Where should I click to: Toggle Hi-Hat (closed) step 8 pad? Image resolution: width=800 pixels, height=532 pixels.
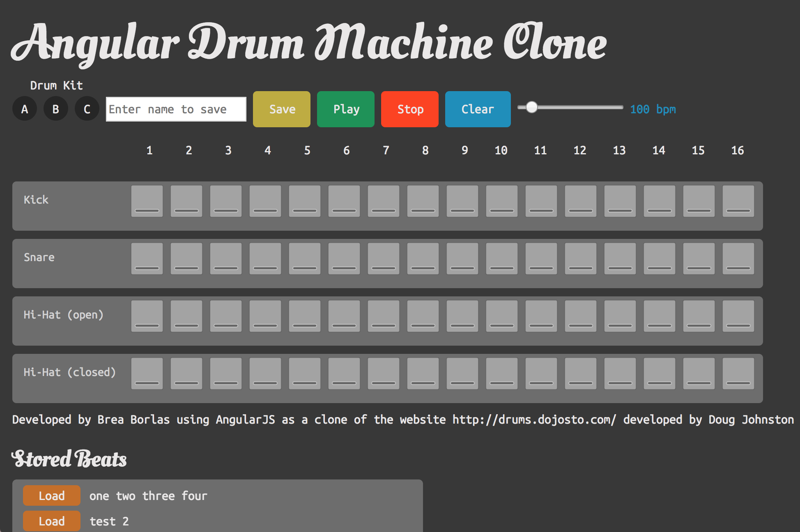pyautogui.click(x=423, y=374)
